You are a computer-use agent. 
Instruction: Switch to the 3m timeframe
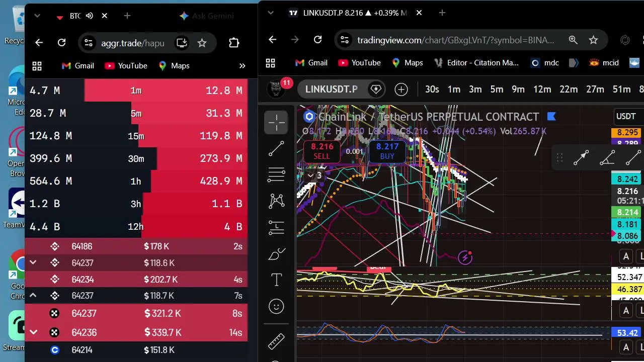point(475,89)
